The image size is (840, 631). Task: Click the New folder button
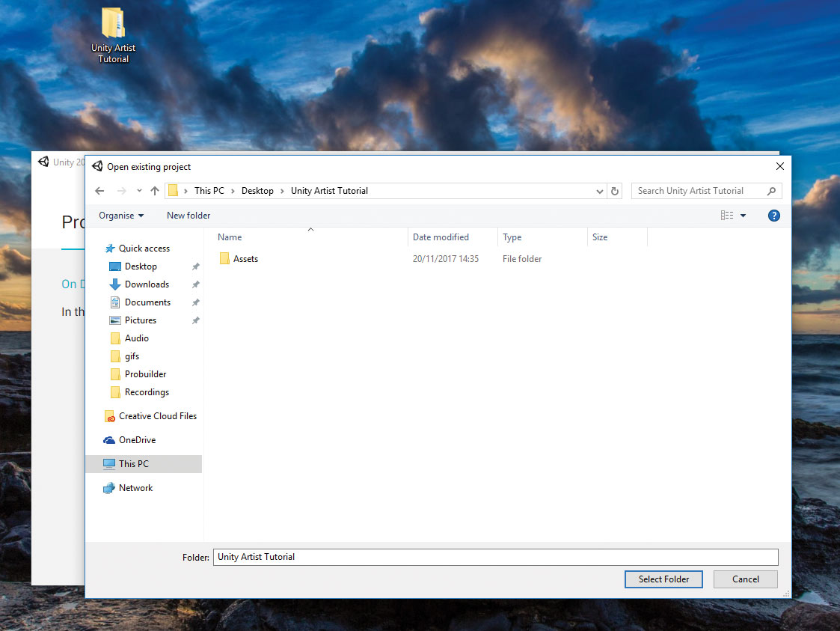pos(188,216)
